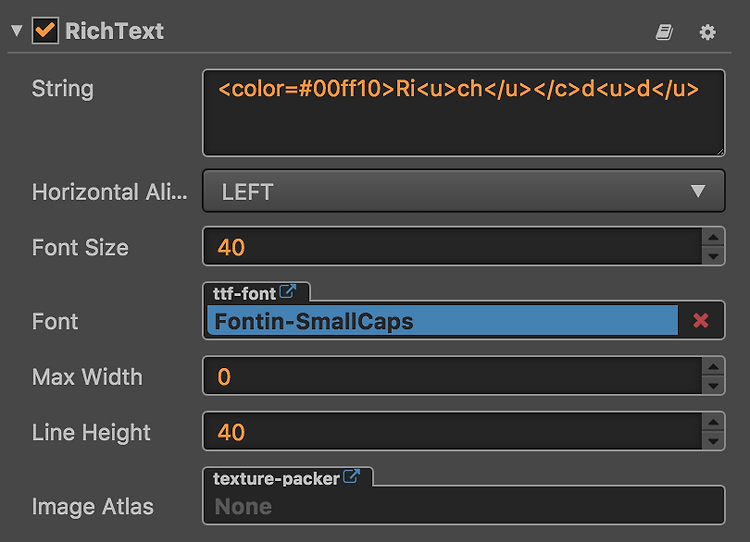Image resolution: width=750 pixels, height=542 pixels.
Task: Collapse the RichText component section
Action: pos(17,31)
